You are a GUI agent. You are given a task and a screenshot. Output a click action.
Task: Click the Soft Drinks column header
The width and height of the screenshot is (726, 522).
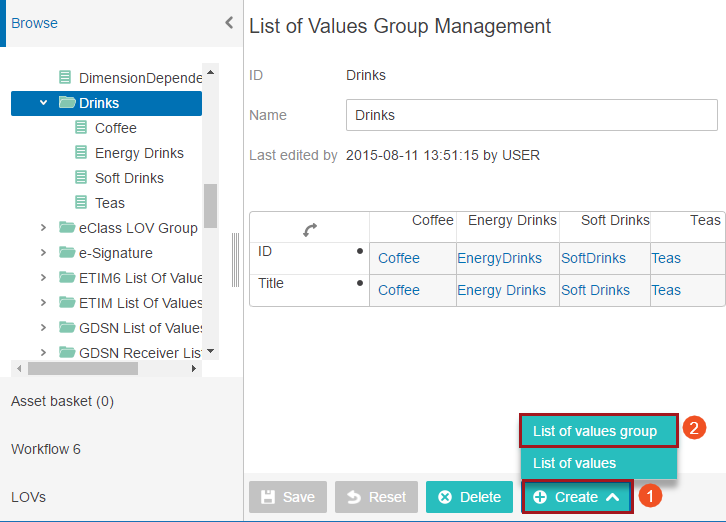coord(615,220)
